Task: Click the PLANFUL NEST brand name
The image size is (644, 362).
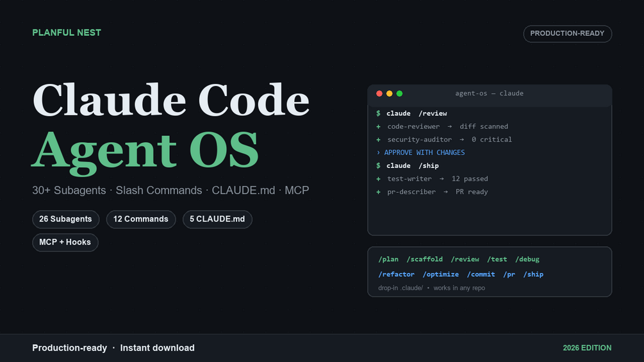Action: [x=67, y=33]
